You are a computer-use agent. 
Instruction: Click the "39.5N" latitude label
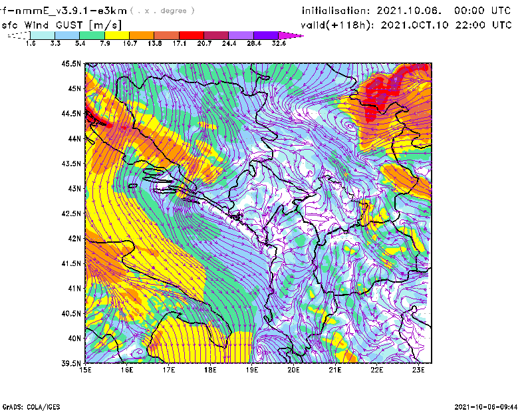click(71, 364)
